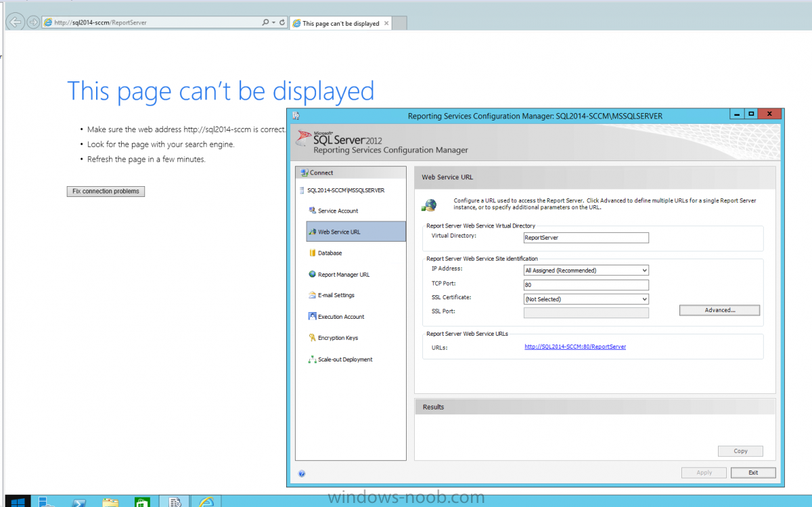This screenshot has width=812, height=507.
Task: Click the Configuration Manager title bar icon
Action: (296, 116)
